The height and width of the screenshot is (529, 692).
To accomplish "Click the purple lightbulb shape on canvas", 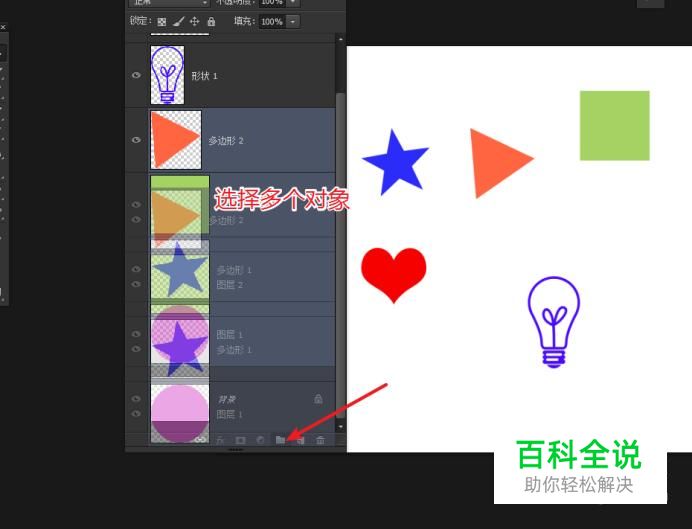I will click(x=554, y=322).
